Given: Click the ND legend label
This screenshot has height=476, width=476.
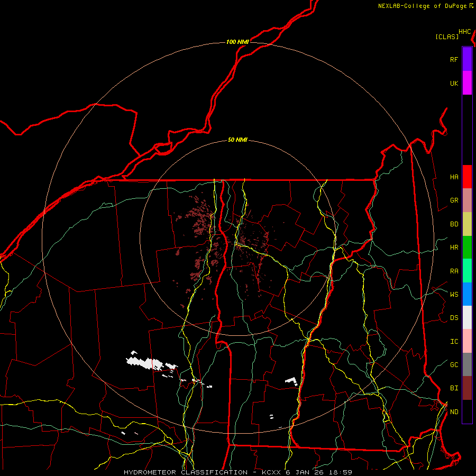Looking at the screenshot, I should pos(454,411).
